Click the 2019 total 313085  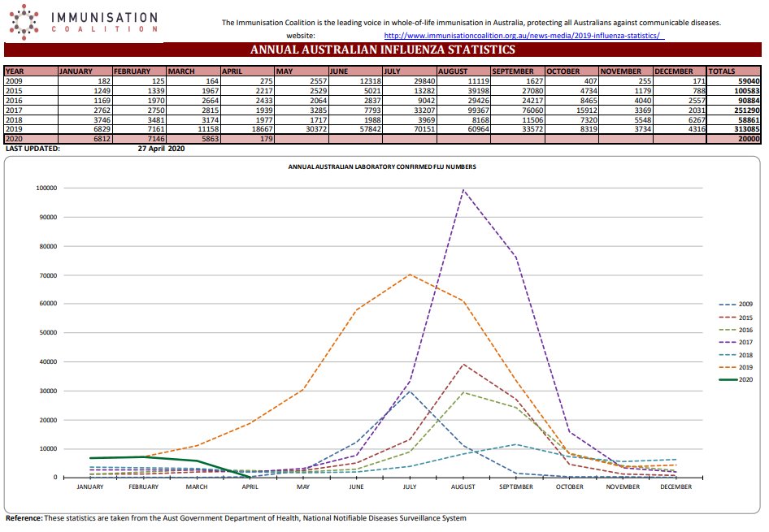734,129
